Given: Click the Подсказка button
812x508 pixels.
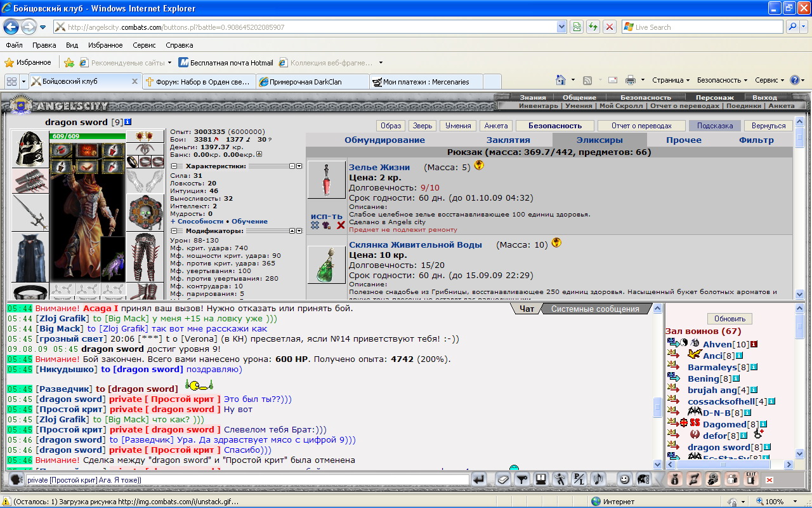Looking at the screenshot, I should point(714,126).
